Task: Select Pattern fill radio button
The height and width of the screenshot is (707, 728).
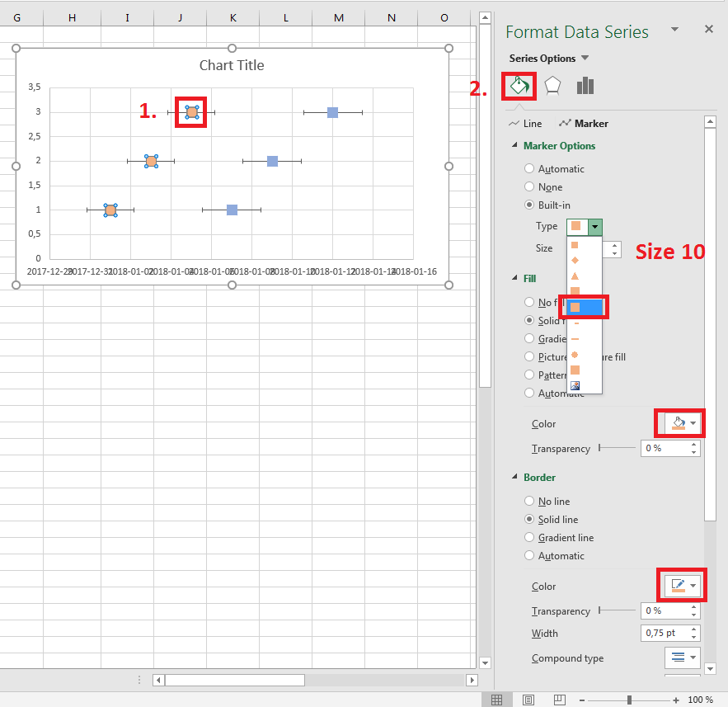Action: 529,375
